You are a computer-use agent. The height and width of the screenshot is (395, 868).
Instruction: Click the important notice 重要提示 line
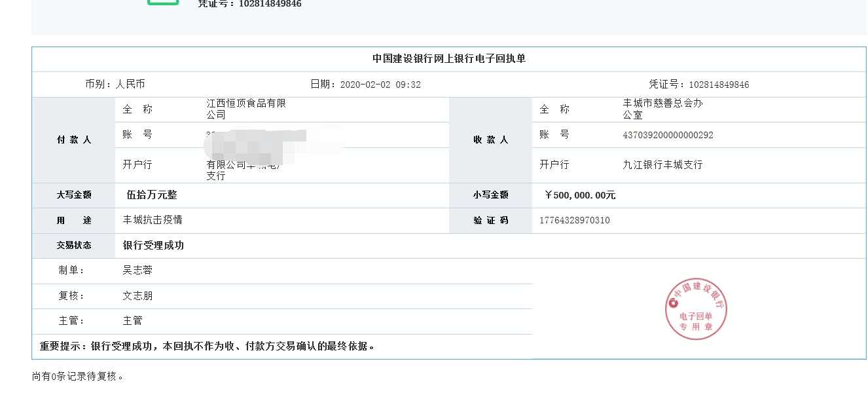click(x=208, y=346)
